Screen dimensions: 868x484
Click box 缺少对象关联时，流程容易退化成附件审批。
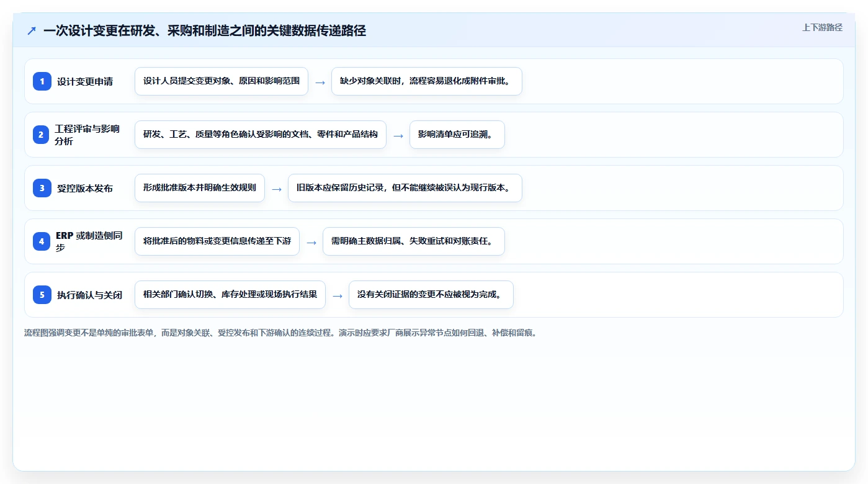[427, 81]
